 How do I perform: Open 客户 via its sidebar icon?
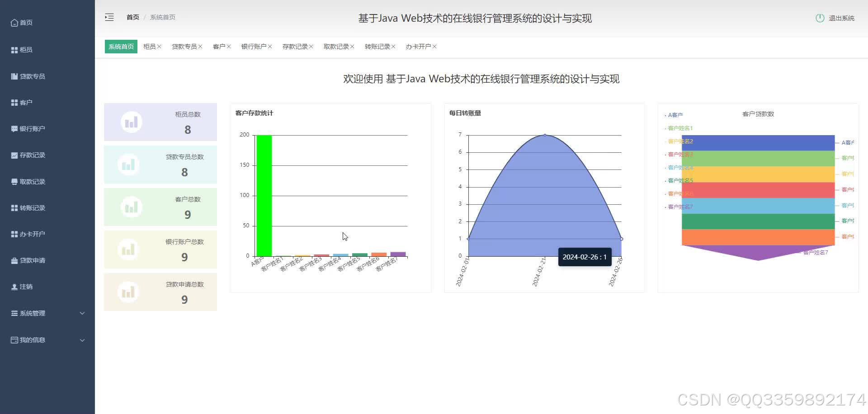(x=14, y=103)
